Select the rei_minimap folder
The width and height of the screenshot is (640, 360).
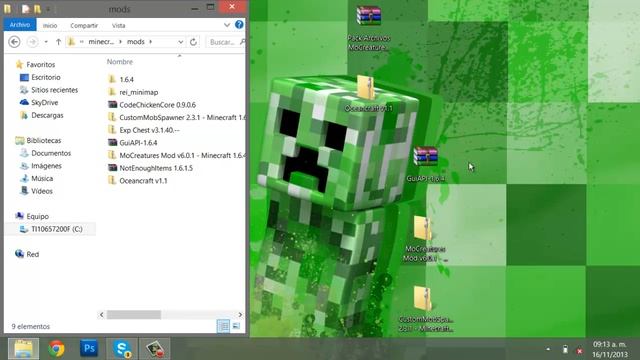pyautogui.click(x=139, y=92)
